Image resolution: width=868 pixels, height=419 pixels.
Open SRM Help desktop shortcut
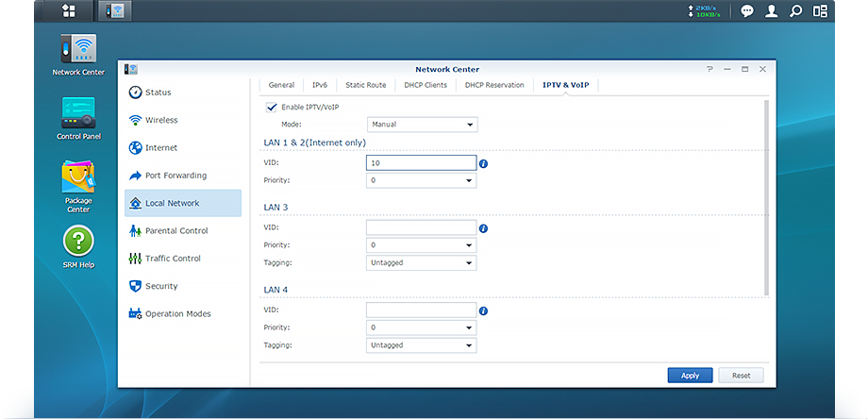point(78,243)
